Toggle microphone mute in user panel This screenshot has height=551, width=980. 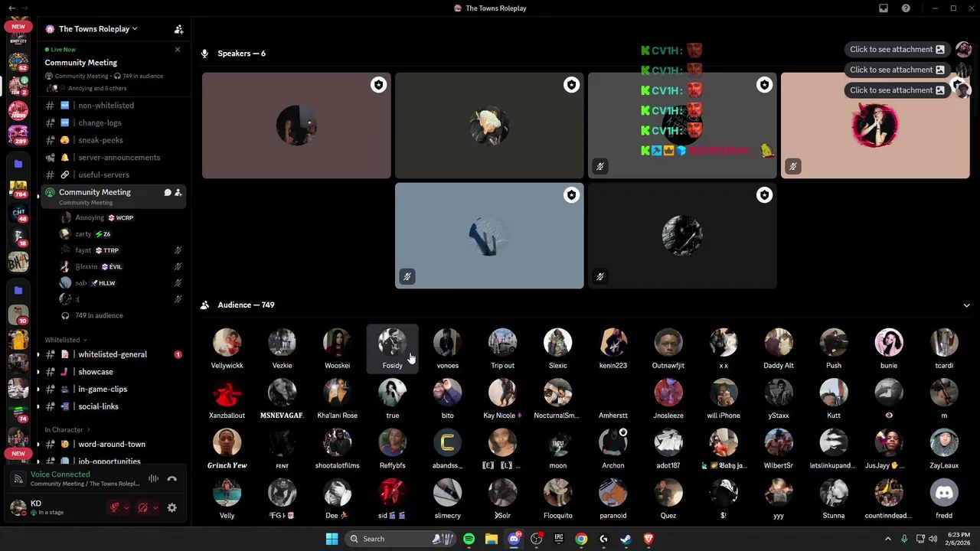click(x=115, y=507)
